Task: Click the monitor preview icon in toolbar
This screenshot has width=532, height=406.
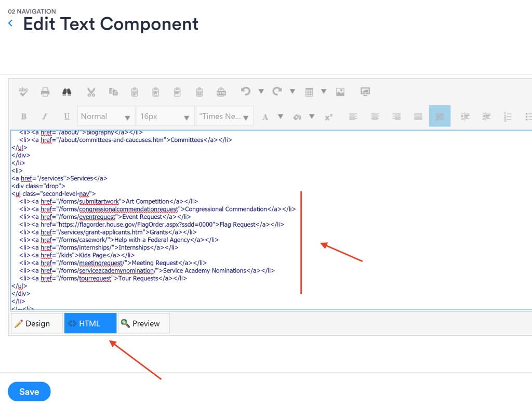Action: (365, 91)
